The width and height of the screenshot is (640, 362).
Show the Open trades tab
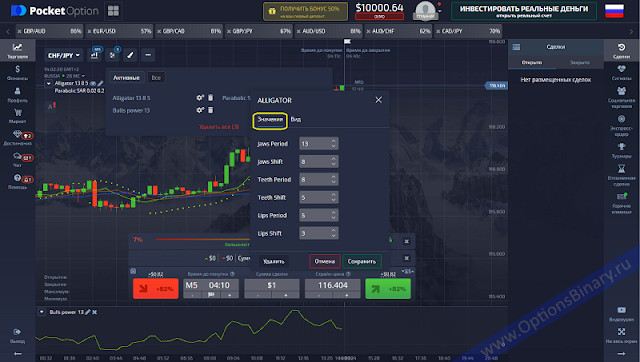(532, 62)
